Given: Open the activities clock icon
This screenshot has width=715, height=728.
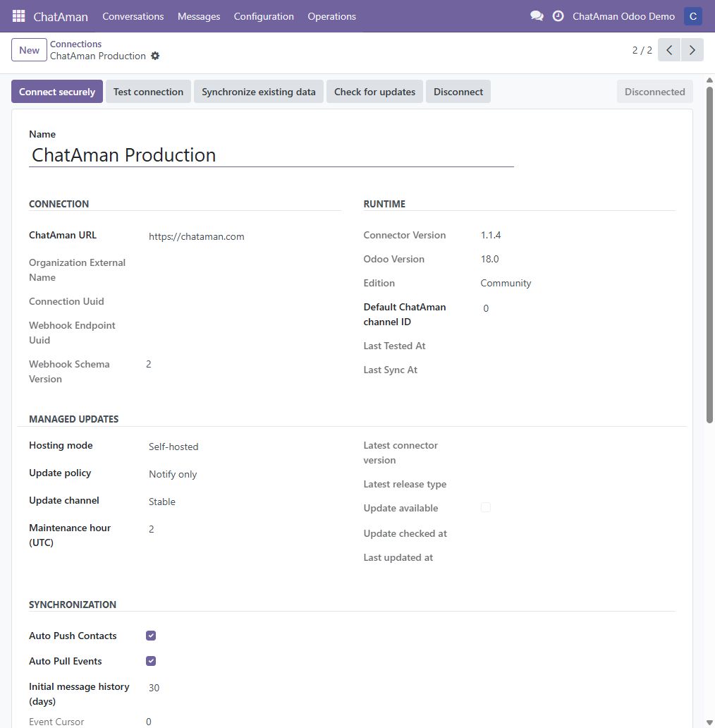Looking at the screenshot, I should pos(558,16).
